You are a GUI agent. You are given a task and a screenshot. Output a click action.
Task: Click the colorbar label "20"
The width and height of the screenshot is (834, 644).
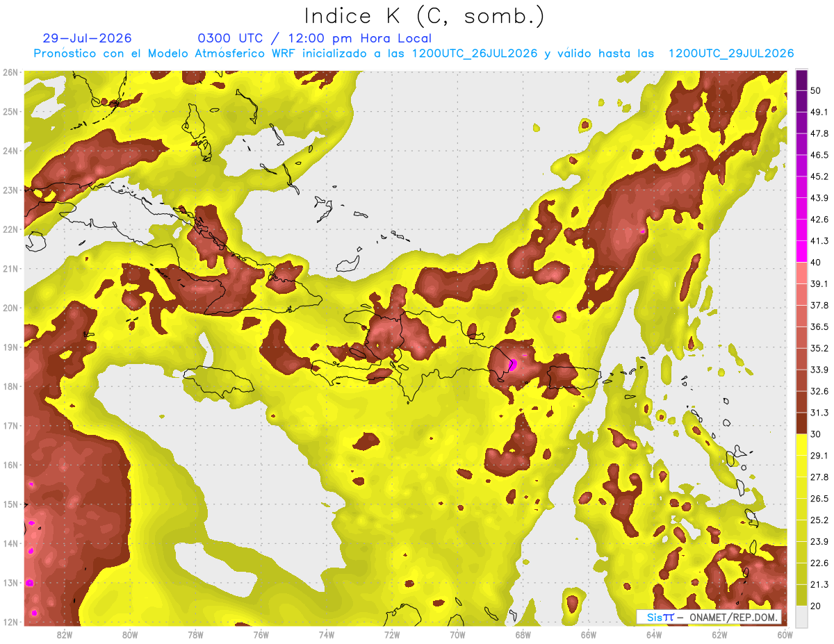pos(815,605)
